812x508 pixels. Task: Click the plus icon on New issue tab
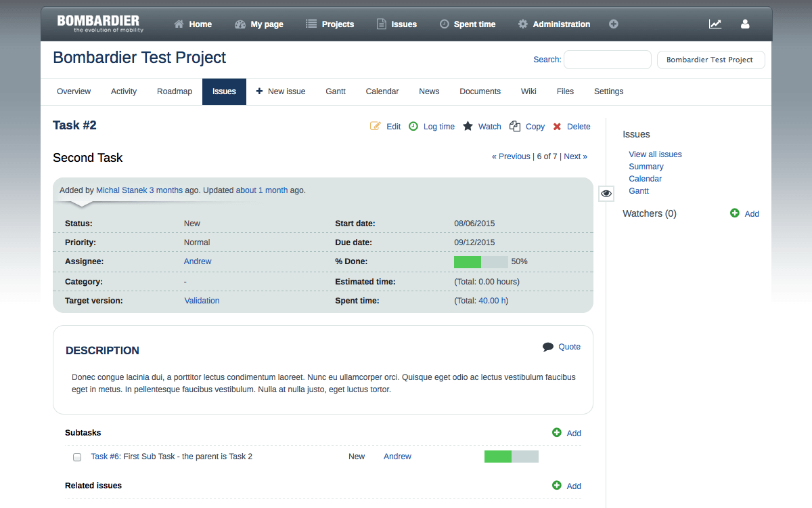click(259, 91)
